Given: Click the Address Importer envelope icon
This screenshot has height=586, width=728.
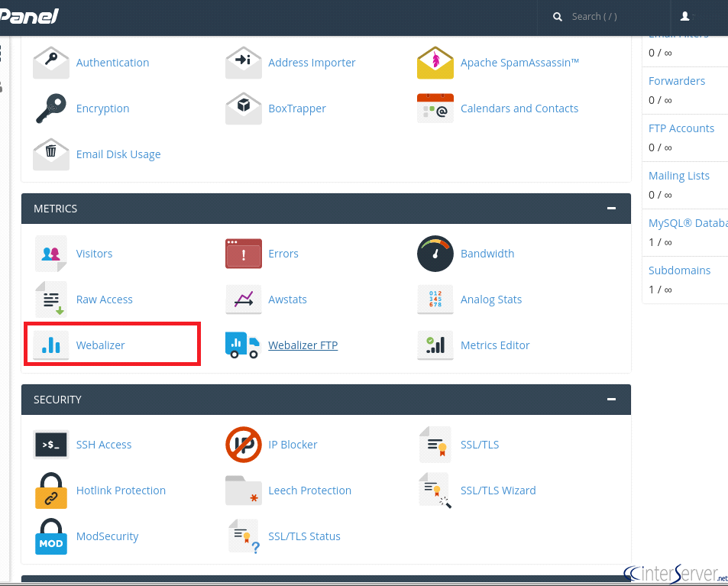Looking at the screenshot, I should click(243, 63).
